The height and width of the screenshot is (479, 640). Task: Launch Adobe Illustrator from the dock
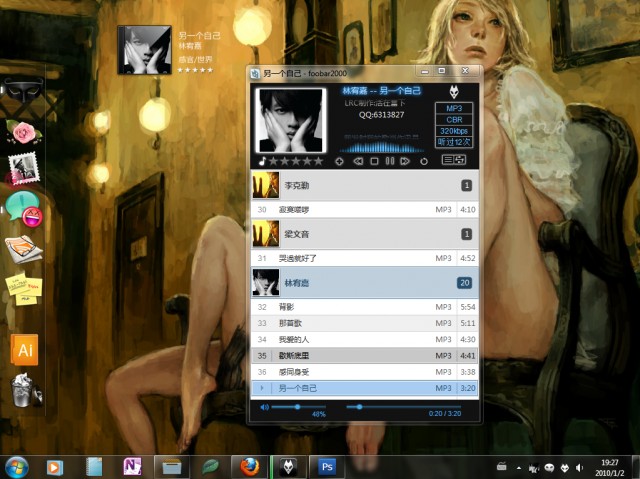[x=24, y=350]
